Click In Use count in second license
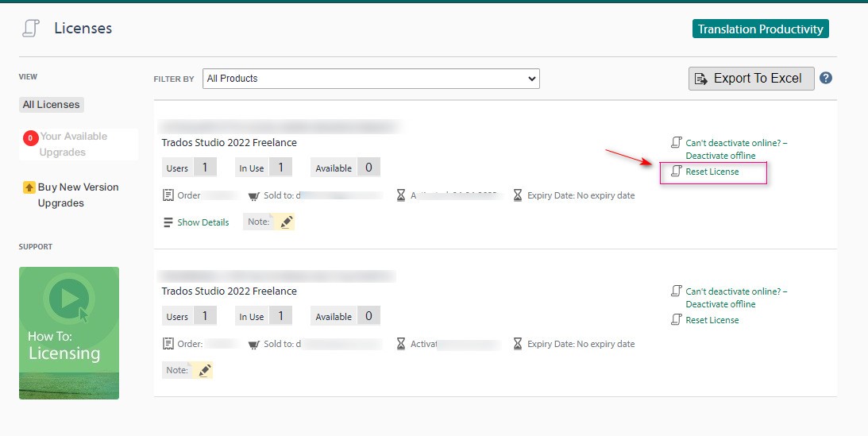The height and width of the screenshot is (436, 868). [280, 315]
